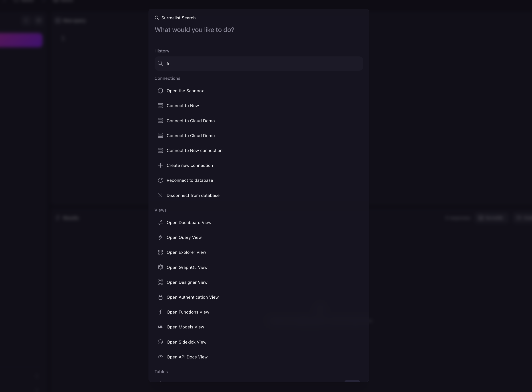Click the magnifier in the Surrealist Search header
The image size is (532, 392).
[157, 18]
